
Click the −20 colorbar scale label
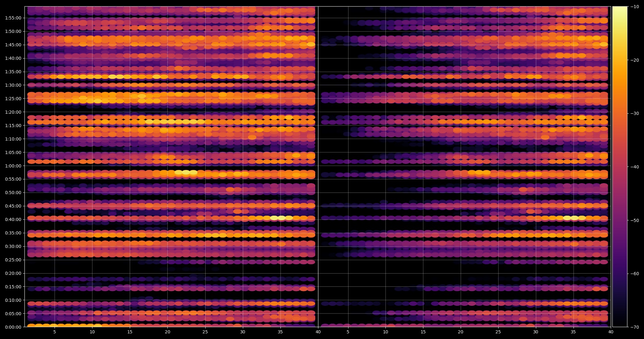pos(635,60)
